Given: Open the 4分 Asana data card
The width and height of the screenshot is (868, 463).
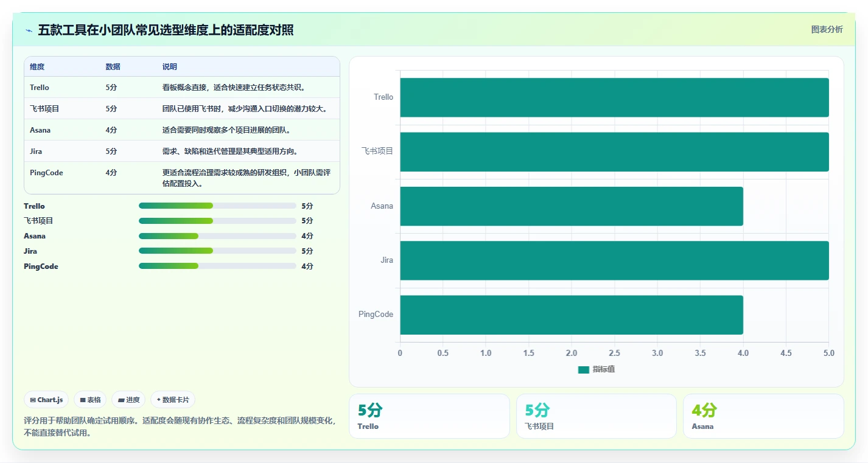Looking at the screenshot, I should click(763, 416).
